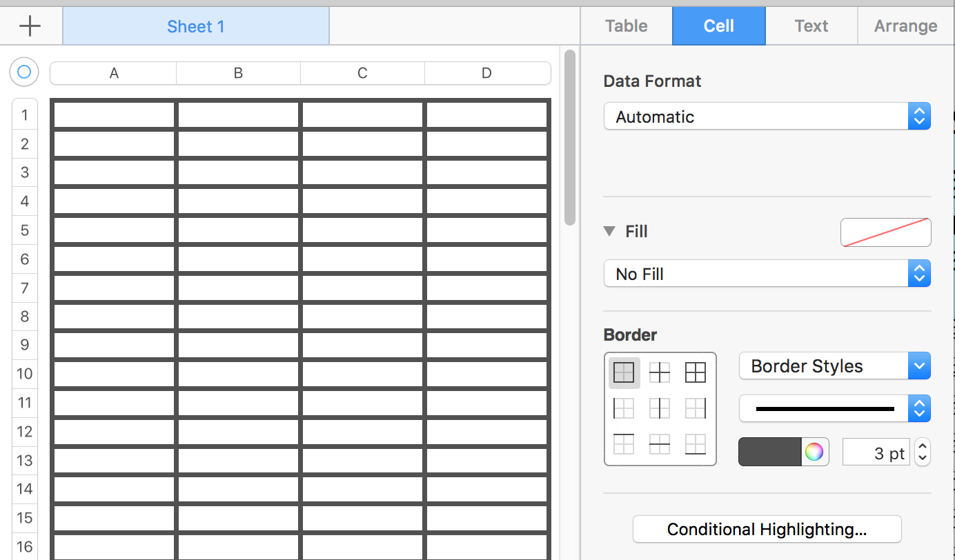Screen dimensions: 955x560
Task: Click the Conditional Highlighting button
Action: pos(767,530)
